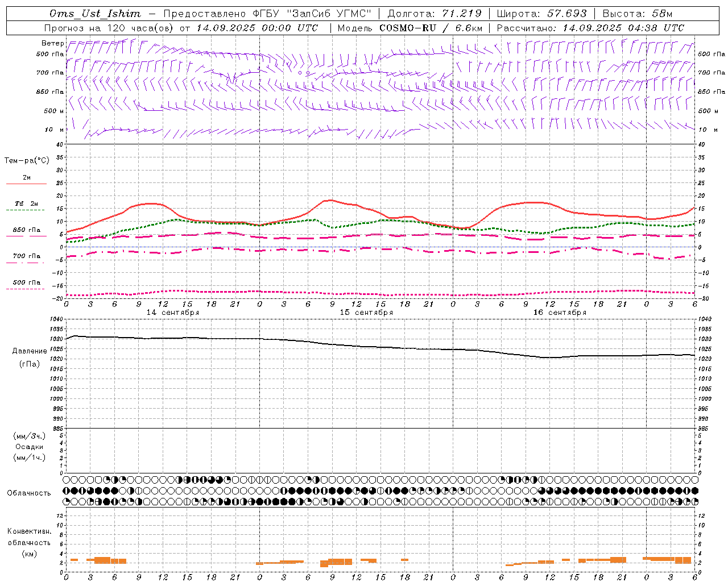The image size is (728, 582).
Task: Click the forecast start time 14.09.2025 00:00 UTC
Action: pyautogui.click(x=257, y=28)
